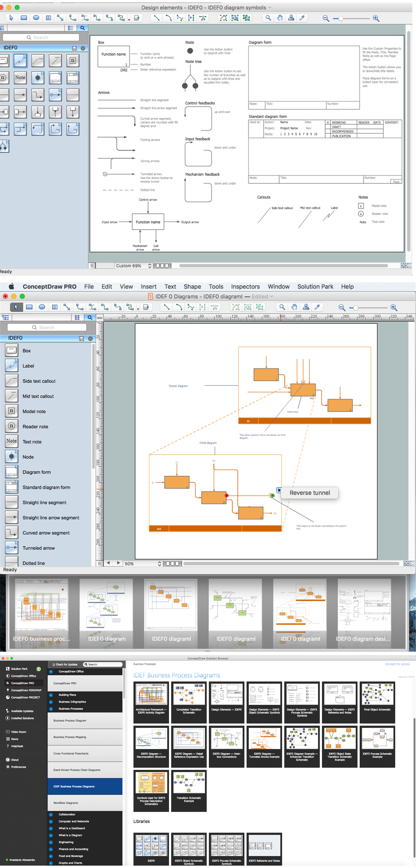Open the middle window zoom percentage stepper at 50%
416x868 pixels.
(x=159, y=563)
